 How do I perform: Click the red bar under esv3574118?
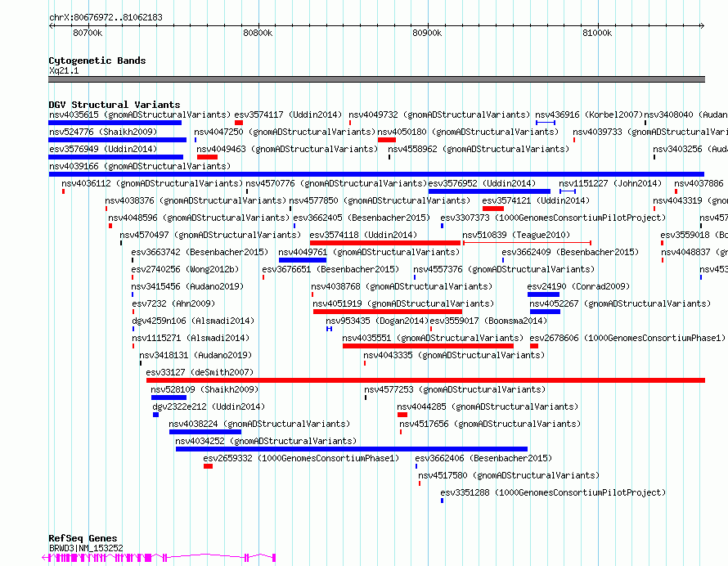coord(385,243)
